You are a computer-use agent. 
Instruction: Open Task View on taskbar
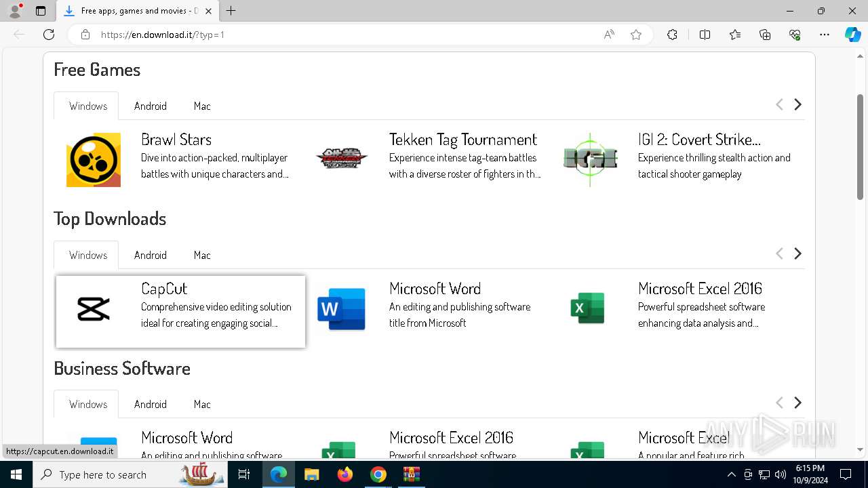point(244,474)
